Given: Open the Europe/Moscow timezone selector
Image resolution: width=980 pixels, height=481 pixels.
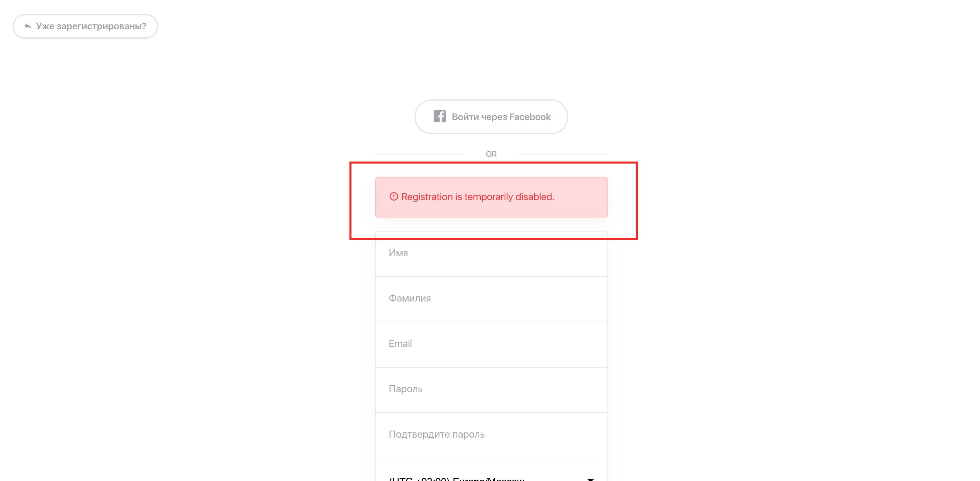Looking at the screenshot, I should pyautogui.click(x=491, y=475).
